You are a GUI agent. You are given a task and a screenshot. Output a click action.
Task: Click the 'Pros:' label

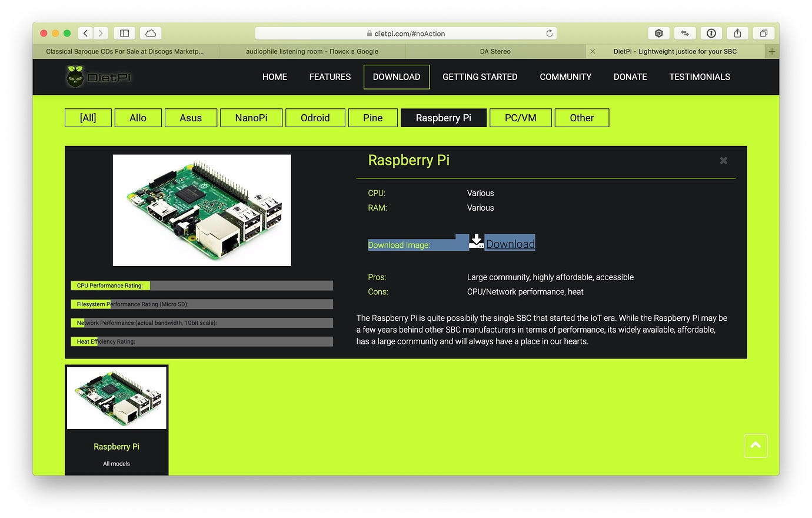[x=377, y=277]
